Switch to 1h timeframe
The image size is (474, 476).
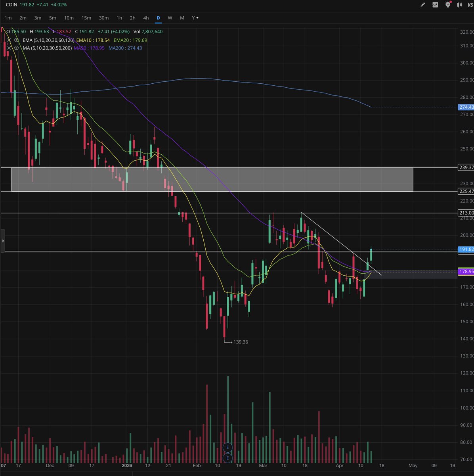(x=119, y=18)
